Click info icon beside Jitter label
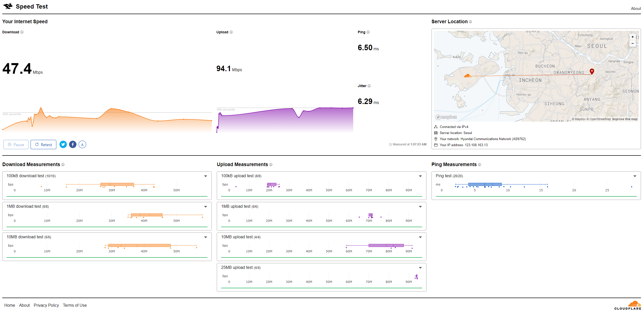 [369, 86]
